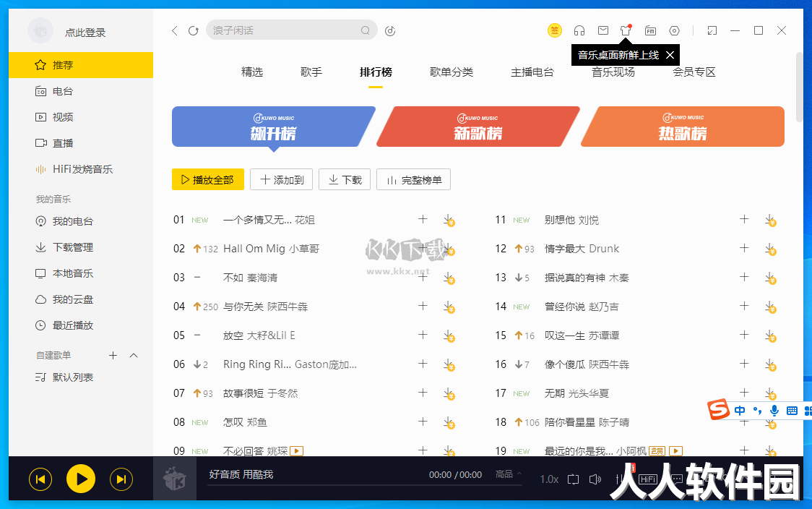
Task: Switch to the 歌手 tab
Action: [311, 72]
